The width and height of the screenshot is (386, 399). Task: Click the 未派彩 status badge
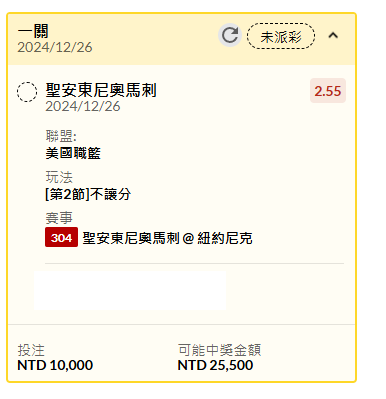click(281, 36)
